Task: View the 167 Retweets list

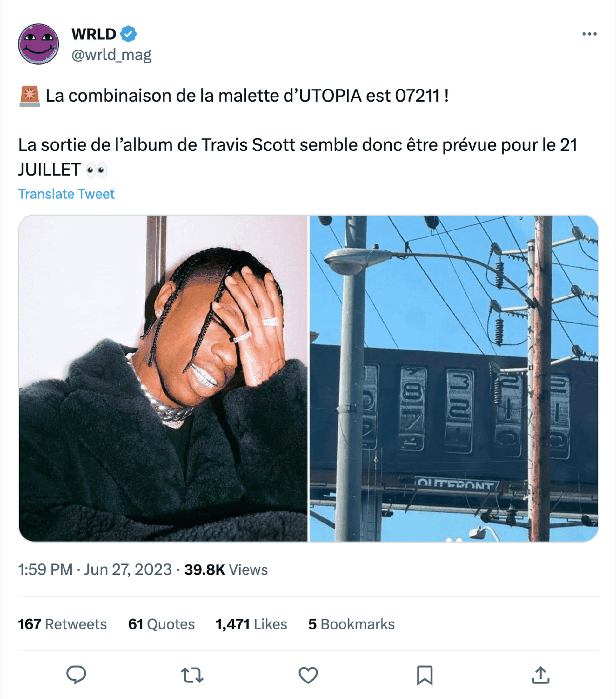Action: pyautogui.click(x=62, y=624)
